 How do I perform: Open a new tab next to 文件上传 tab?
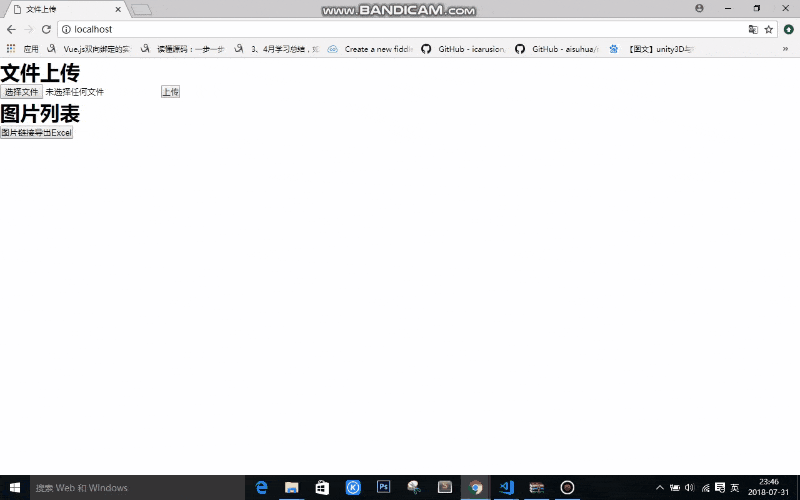(x=141, y=10)
